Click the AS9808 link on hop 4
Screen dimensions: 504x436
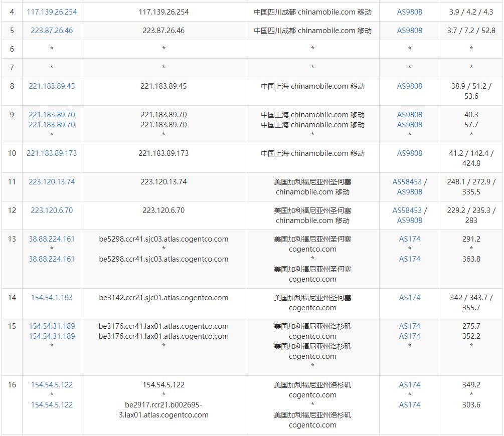click(x=409, y=12)
